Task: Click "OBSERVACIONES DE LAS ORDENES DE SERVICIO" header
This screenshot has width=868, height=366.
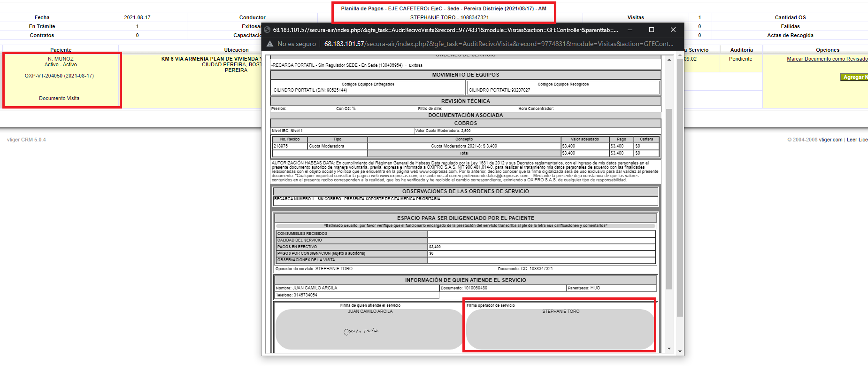Action: (x=466, y=191)
